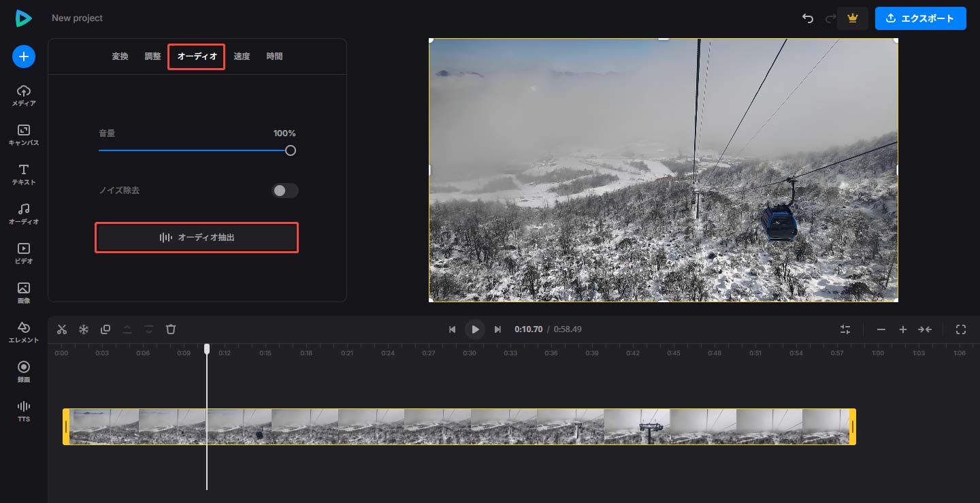Click the premium crown icon
This screenshot has width=980, height=503.
[x=853, y=18]
